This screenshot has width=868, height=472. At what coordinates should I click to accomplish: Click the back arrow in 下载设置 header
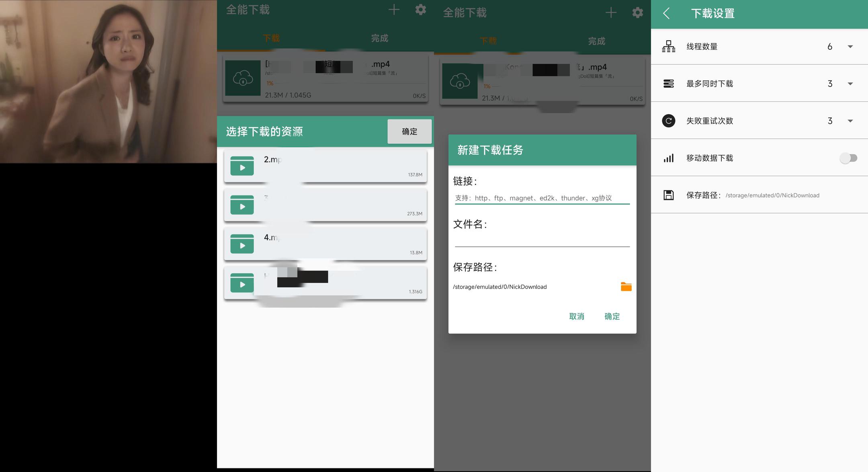pyautogui.click(x=666, y=14)
